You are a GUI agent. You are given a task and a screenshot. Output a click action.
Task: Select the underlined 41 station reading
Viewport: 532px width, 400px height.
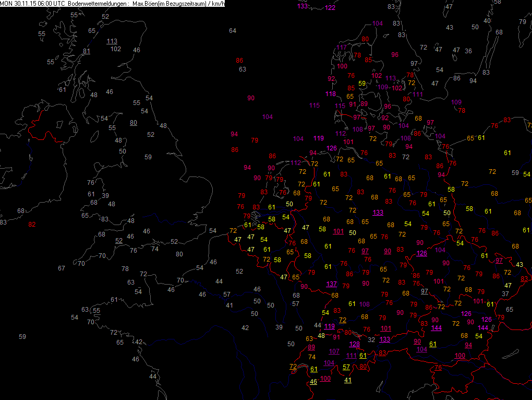(x=348, y=380)
